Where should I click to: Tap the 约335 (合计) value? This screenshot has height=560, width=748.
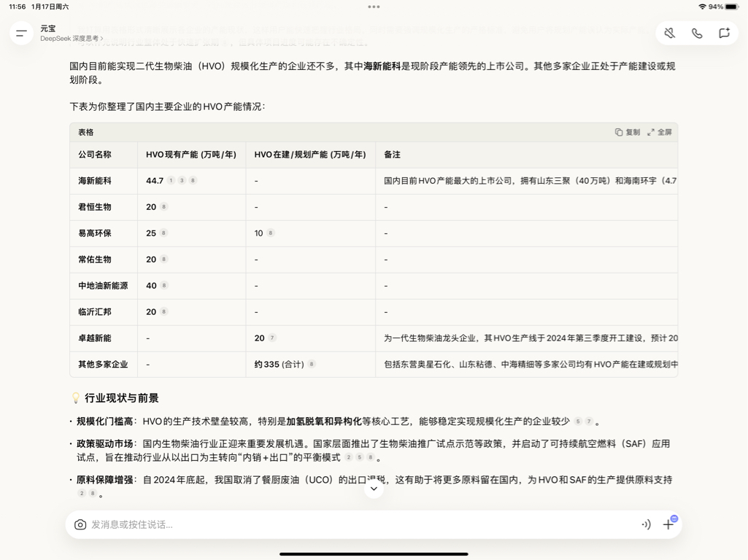(x=279, y=364)
